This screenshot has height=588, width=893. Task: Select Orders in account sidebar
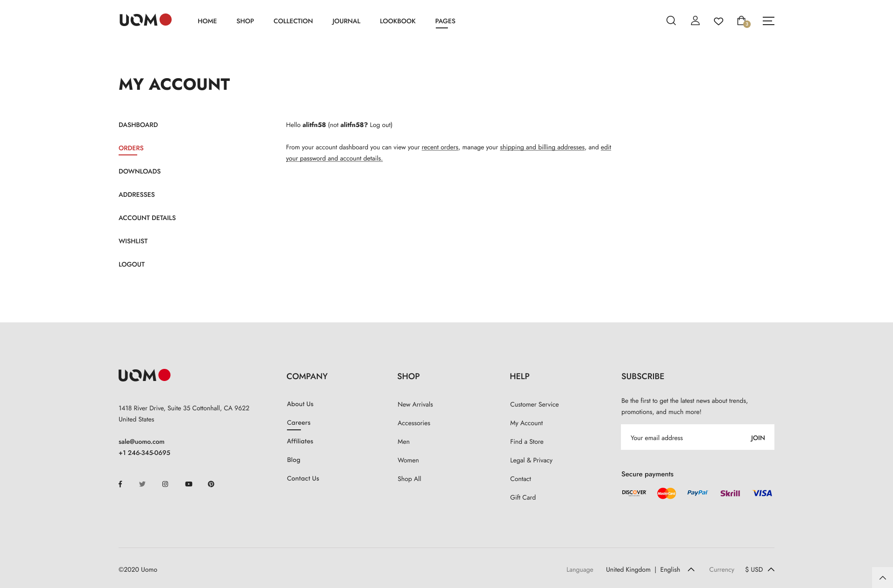131,148
